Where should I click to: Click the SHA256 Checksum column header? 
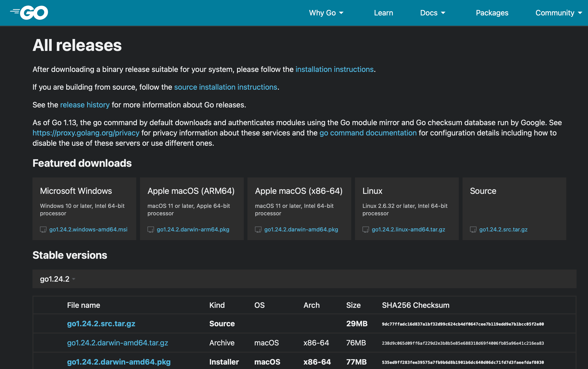click(416, 305)
